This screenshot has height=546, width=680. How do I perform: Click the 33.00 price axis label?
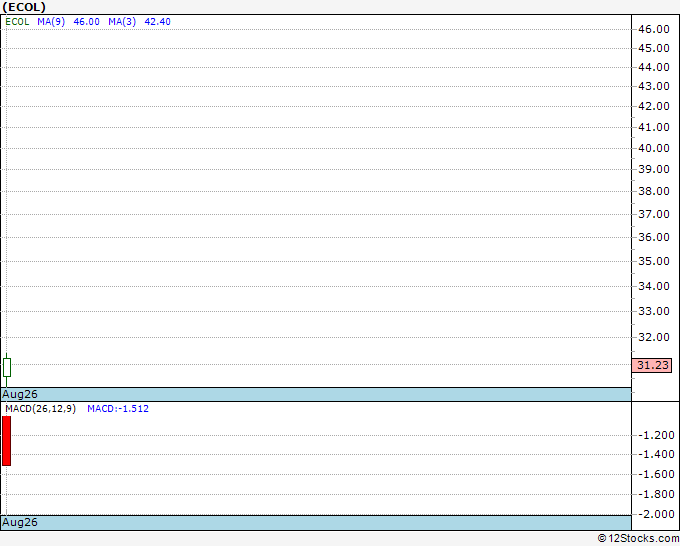654,311
